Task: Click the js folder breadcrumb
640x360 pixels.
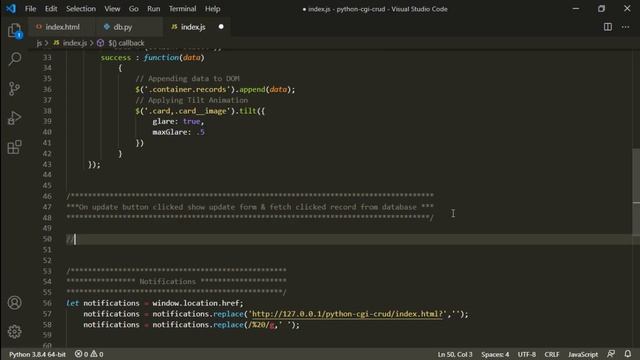Action: click(39, 43)
